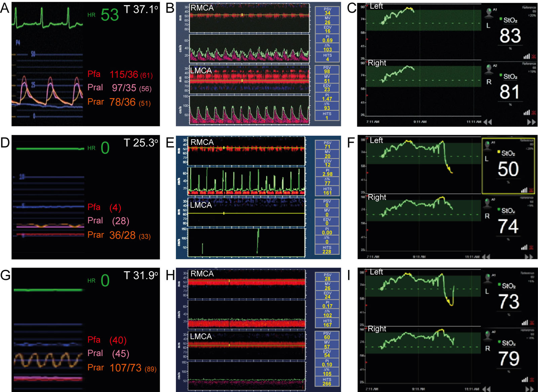
Task: Click the MV 57 value box
Action: click(x=327, y=345)
